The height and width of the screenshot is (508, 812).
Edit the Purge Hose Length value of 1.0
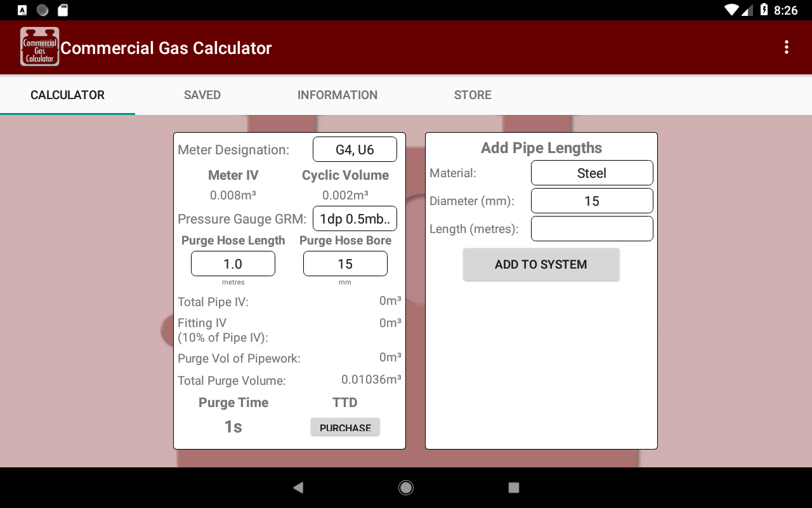coord(233,263)
